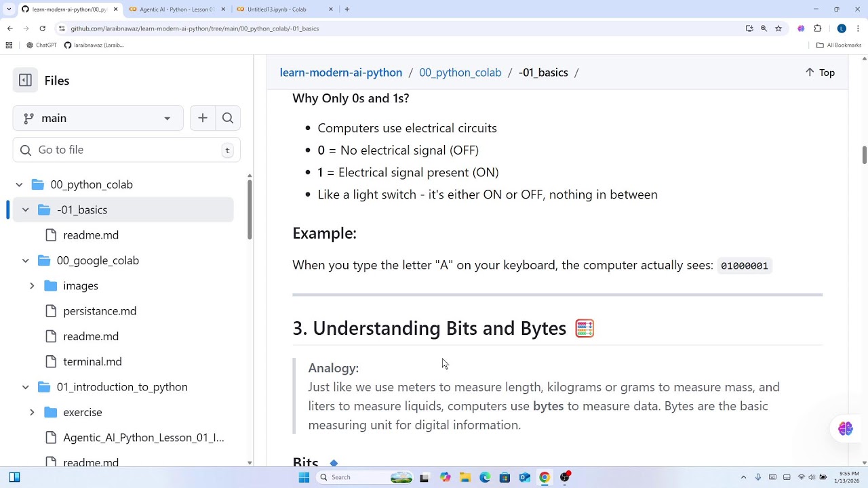Click the 00_google_colab folder icon

44,260
